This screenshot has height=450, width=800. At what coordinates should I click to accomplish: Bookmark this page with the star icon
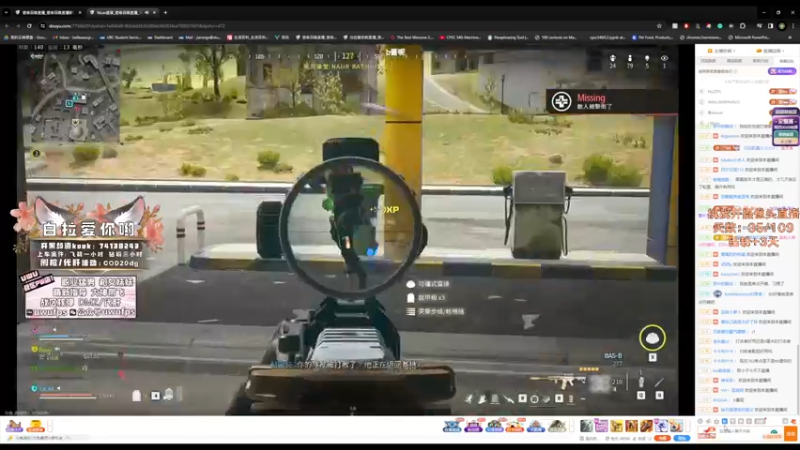coord(659,26)
